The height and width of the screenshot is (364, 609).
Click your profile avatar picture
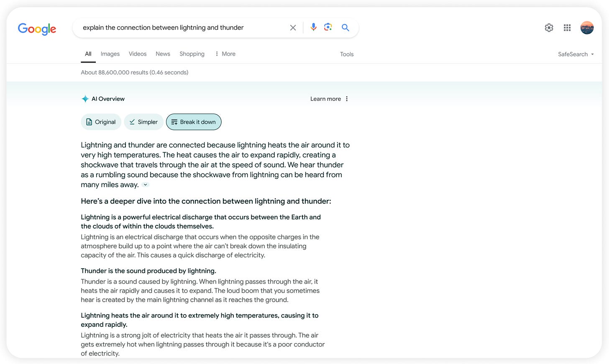coord(587,28)
